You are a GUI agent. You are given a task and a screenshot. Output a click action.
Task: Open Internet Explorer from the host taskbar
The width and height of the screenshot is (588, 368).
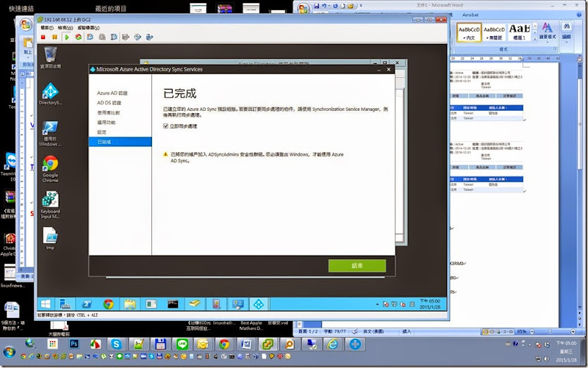point(333,344)
